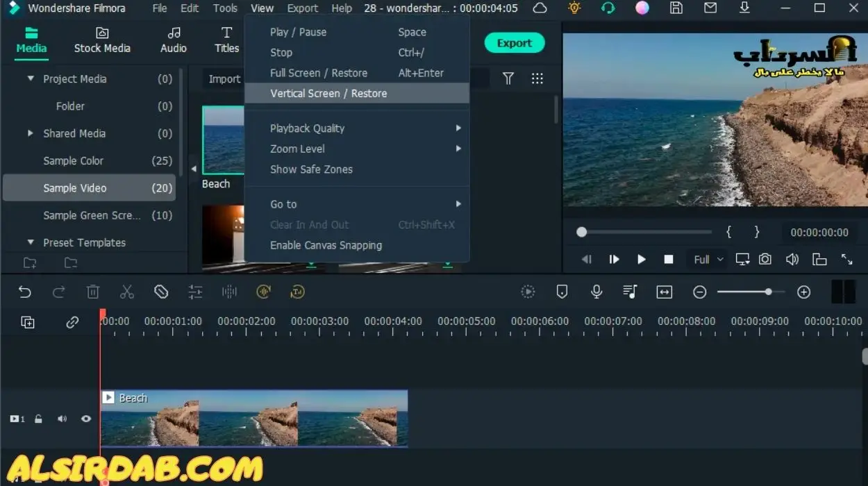This screenshot has width=868, height=486.
Task: Open the messages envelope icon
Action: coord(710,8)
